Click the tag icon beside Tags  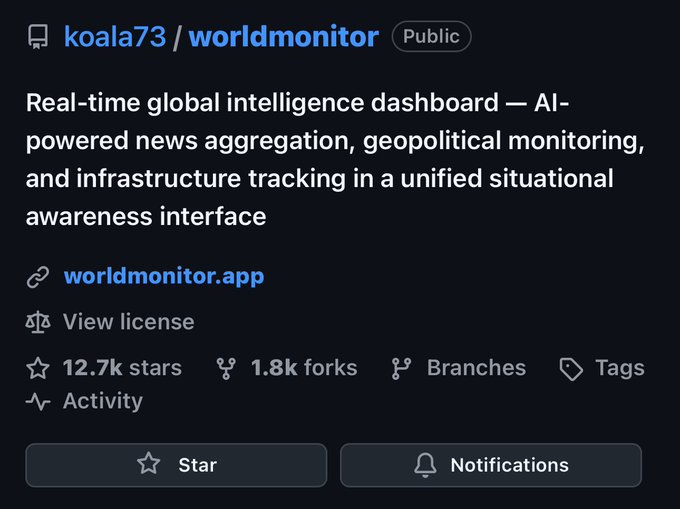click(x=571, y=369)
